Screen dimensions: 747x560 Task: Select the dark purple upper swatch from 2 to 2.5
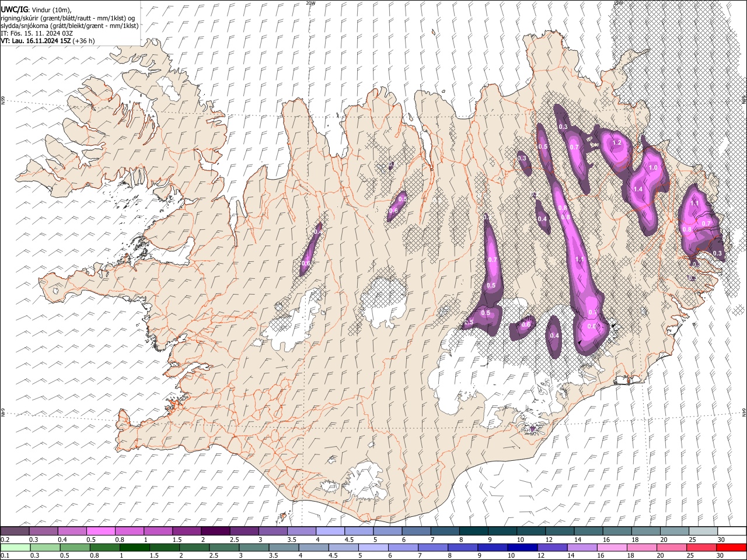(215, 531)
